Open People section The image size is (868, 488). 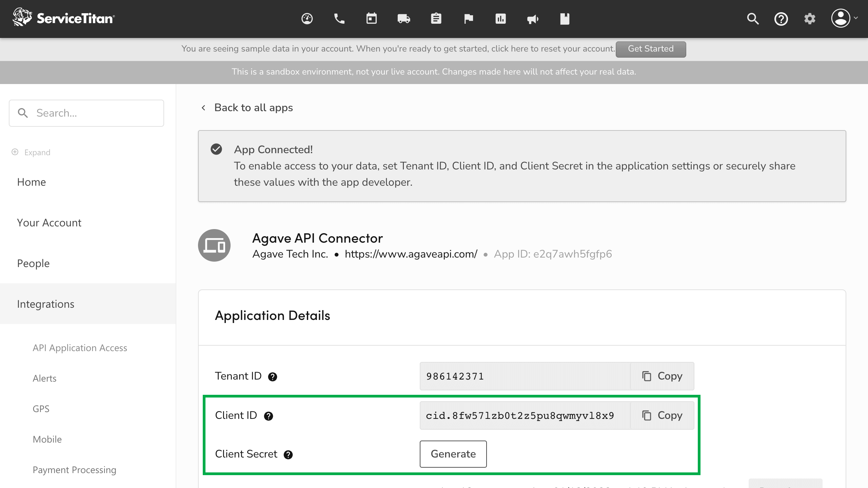tap(33, 263)
